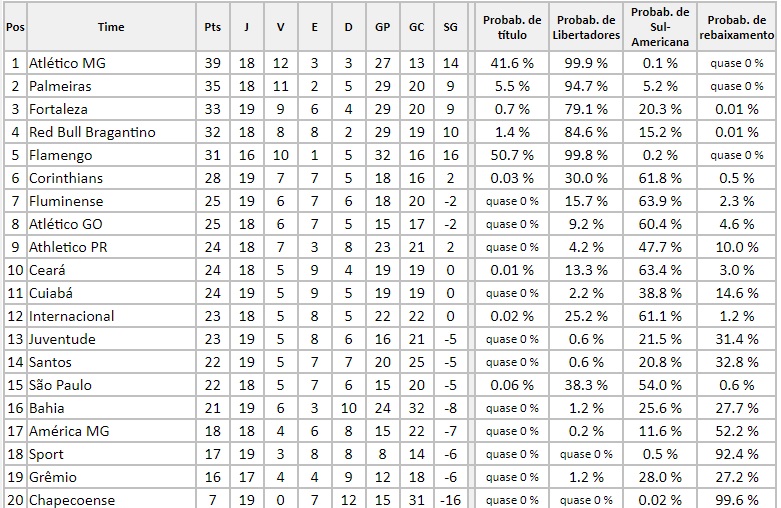Select the Atlético MG team name
This screenshot has height=508, width=781.
point(67,63)
